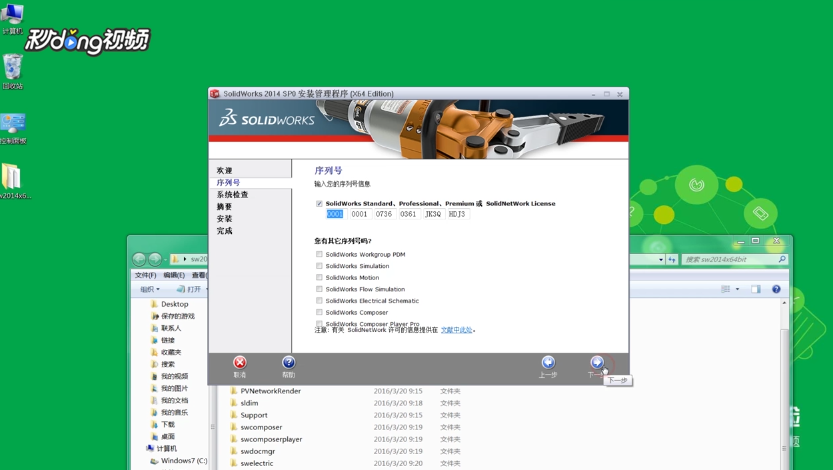Viewport: 833px width, 470px height.
Task: Toggle the Explorer preview pane icon
Action: [755, 289]
